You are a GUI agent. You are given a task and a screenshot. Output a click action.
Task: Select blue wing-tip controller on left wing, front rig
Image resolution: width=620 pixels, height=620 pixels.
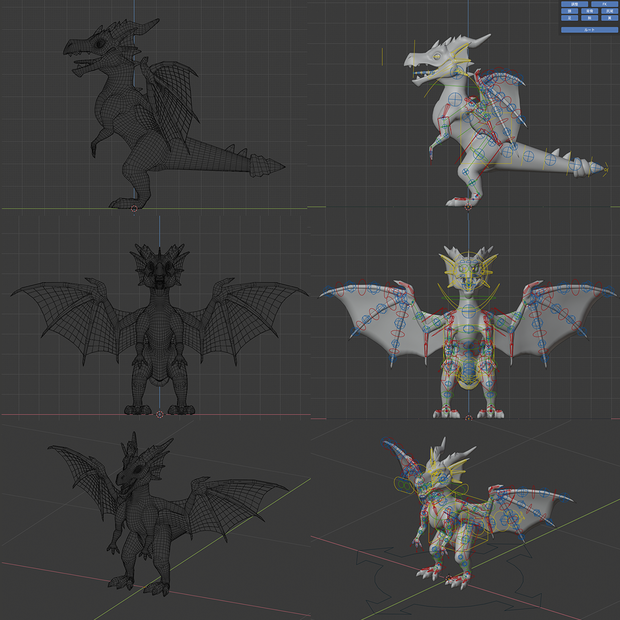click(x=329, y=293)
